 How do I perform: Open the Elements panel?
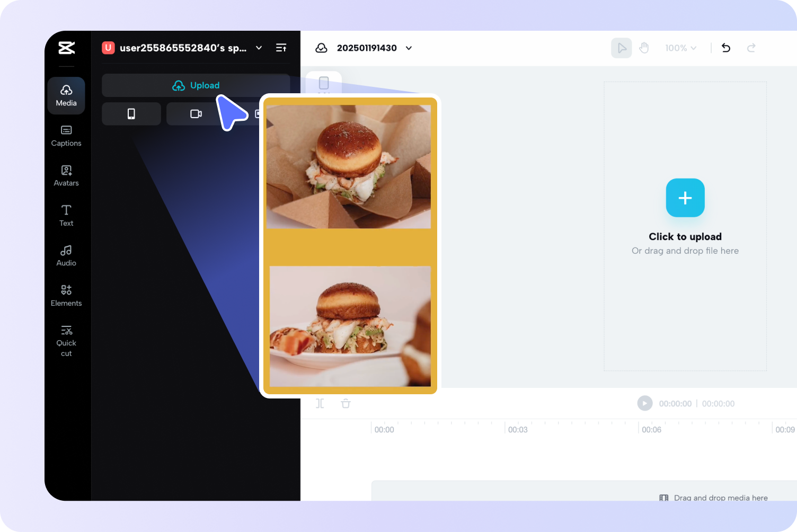pyautogui.click(x=66, y=295)
